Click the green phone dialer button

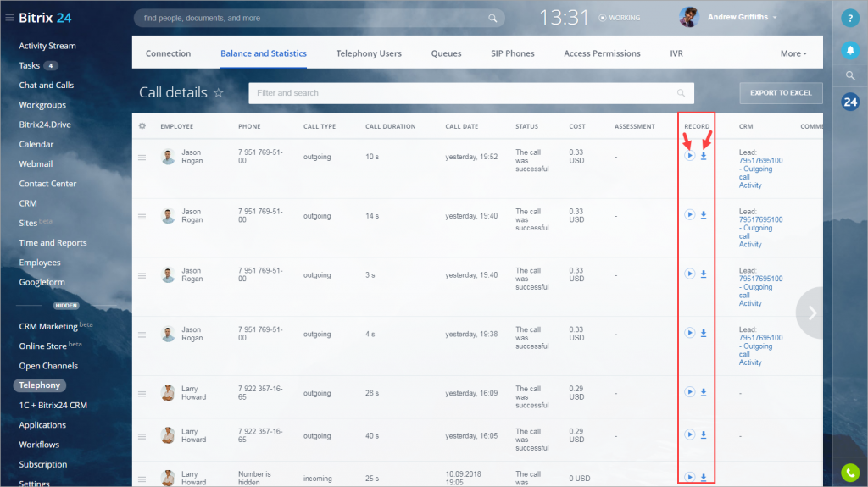850,473
